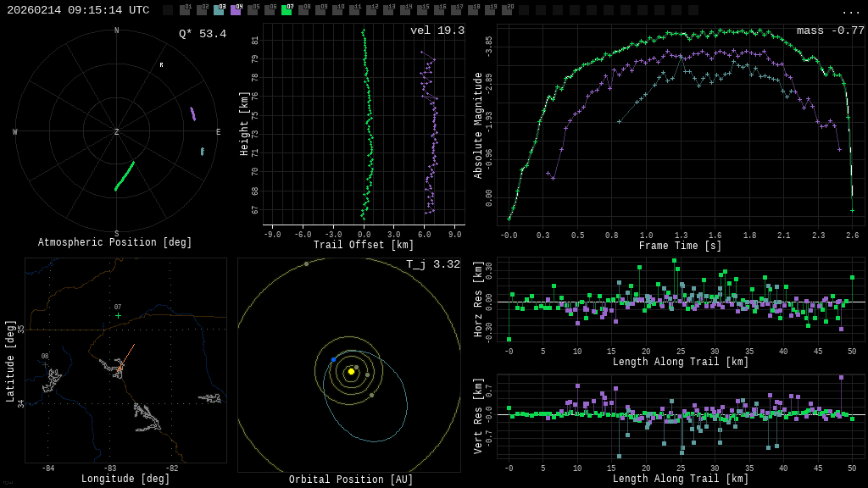The image size is (868, 488).
Task: Click the blue Earth dot on orbit
Action: [x=333, y=359]
